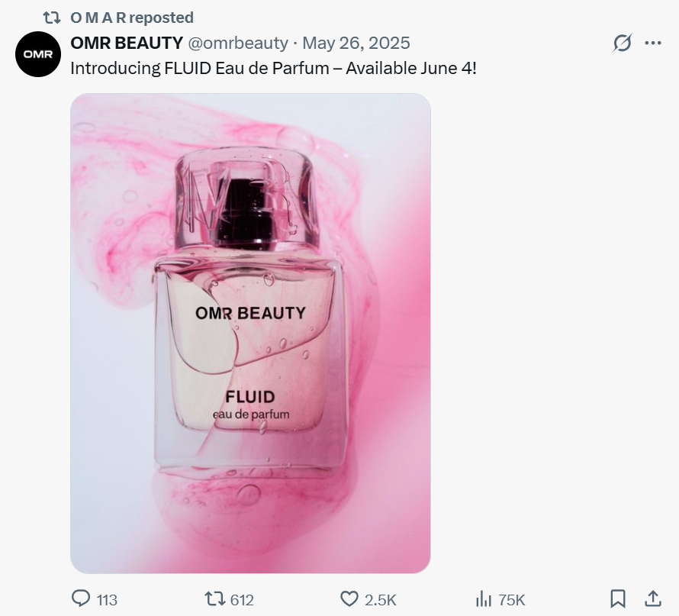
Task: Click the 75K views count
Action: (x=511, y=599)
